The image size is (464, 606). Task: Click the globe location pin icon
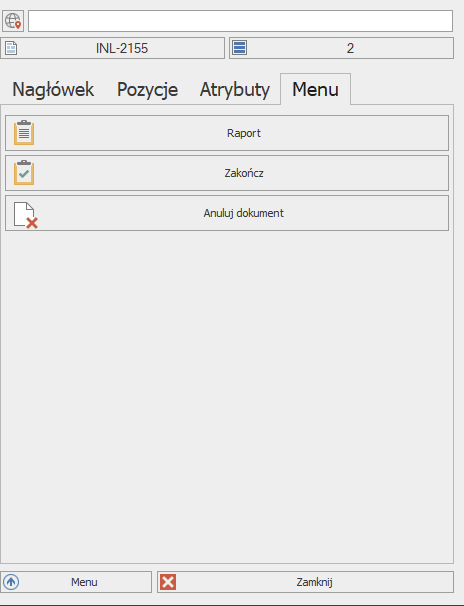[x=13, y=21]
